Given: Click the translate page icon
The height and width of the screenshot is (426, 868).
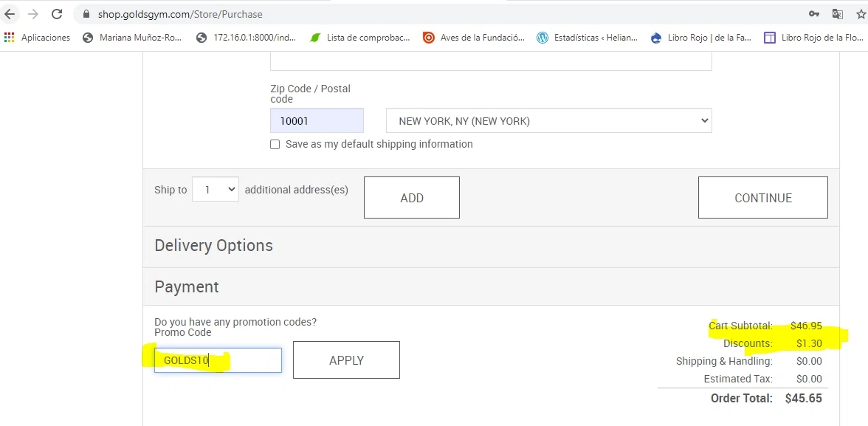Looking at the screenshot, I should coord(837,14).
